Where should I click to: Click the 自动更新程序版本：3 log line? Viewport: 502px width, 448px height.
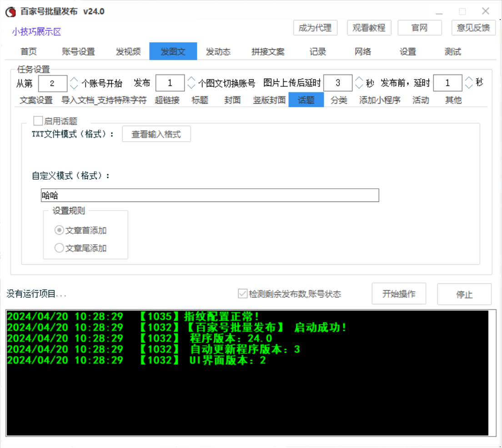(154, 349)
